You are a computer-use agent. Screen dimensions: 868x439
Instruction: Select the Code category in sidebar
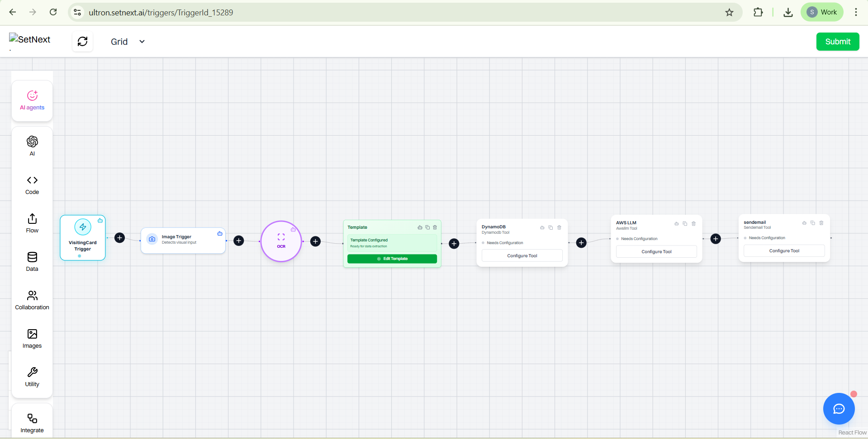[32, 185]
